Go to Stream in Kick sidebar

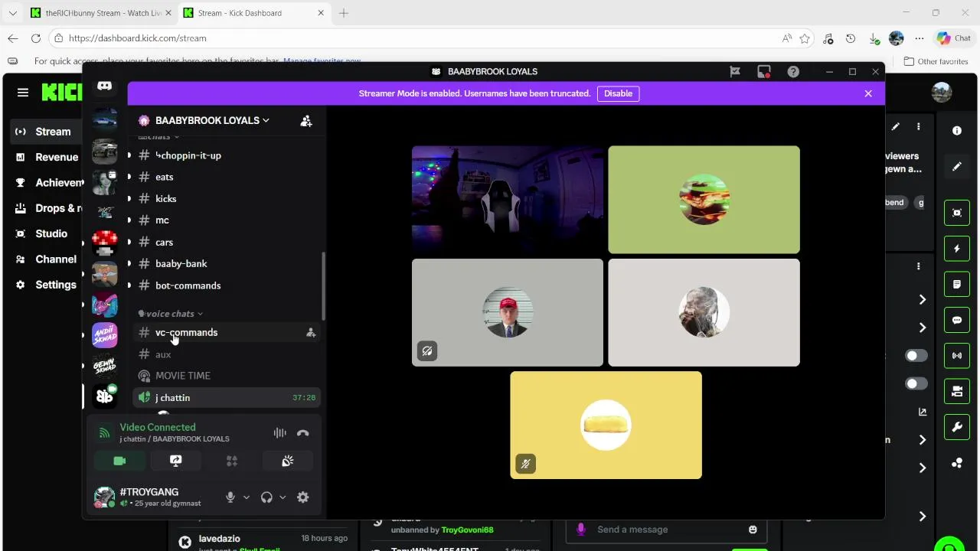46,132
